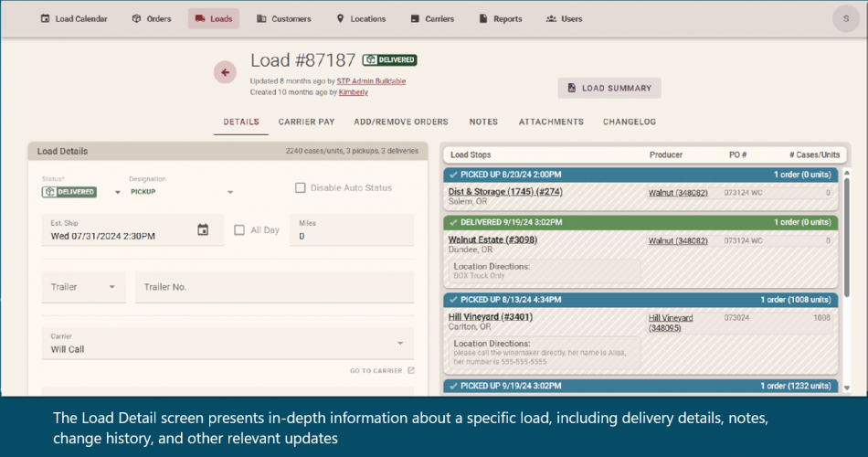Viewport: 868px width, 457px height.
Task: Click the Delivered badge beside load title
Action: 390,59
